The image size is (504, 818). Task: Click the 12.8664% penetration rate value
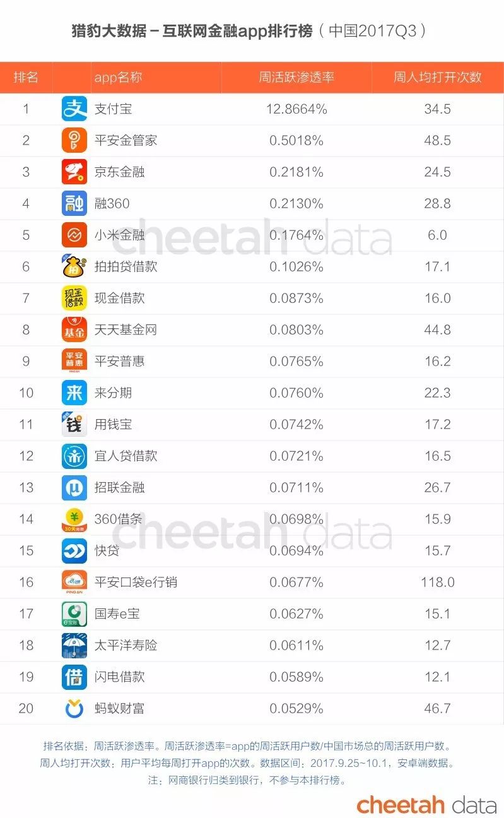click(296, 109)
